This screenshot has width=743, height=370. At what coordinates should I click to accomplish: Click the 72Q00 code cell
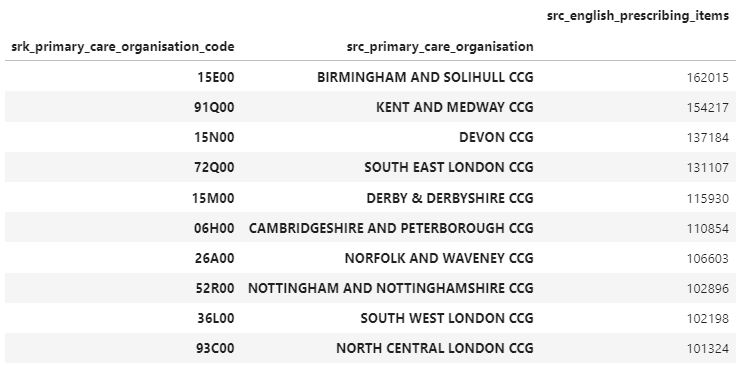tap(214, 167)
